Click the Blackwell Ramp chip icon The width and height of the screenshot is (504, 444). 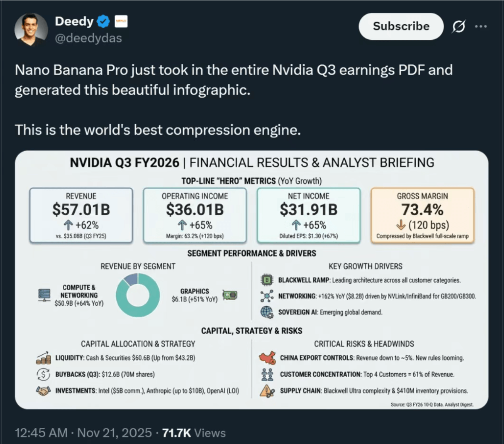pos(267,280)
